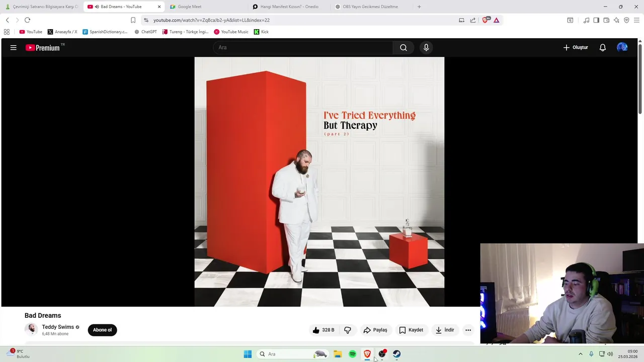Reload the current page

27,20
